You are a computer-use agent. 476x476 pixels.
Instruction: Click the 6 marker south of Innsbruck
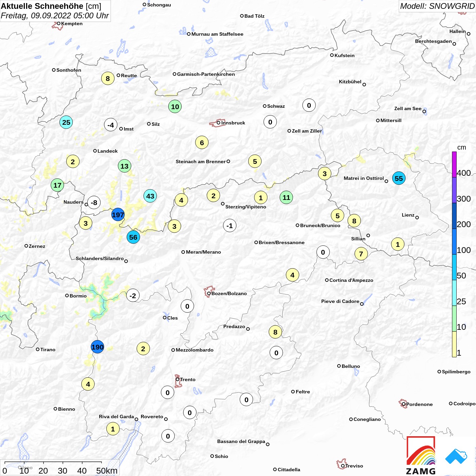pos(202,142)
